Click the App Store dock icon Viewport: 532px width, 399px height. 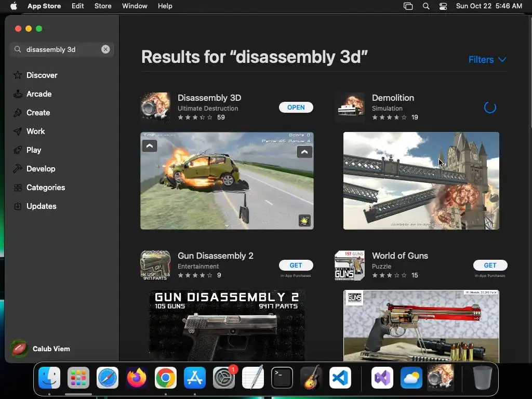(x=195, y=378)
